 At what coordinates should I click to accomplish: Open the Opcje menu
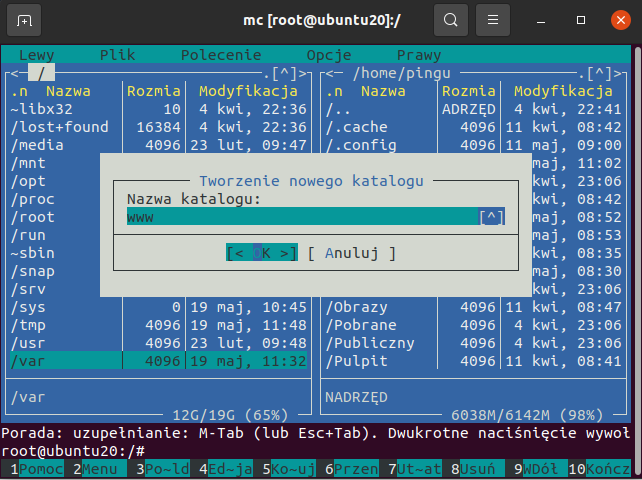329,55
